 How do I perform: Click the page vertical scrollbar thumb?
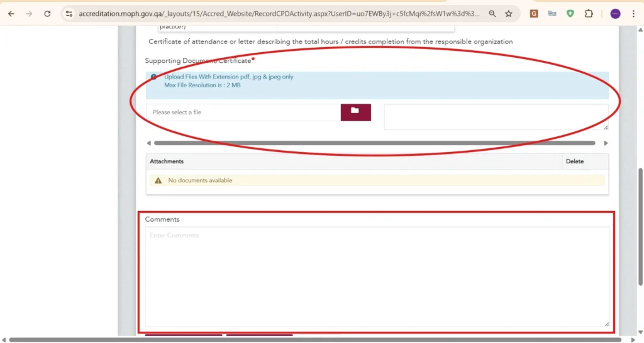pos(640,227)
